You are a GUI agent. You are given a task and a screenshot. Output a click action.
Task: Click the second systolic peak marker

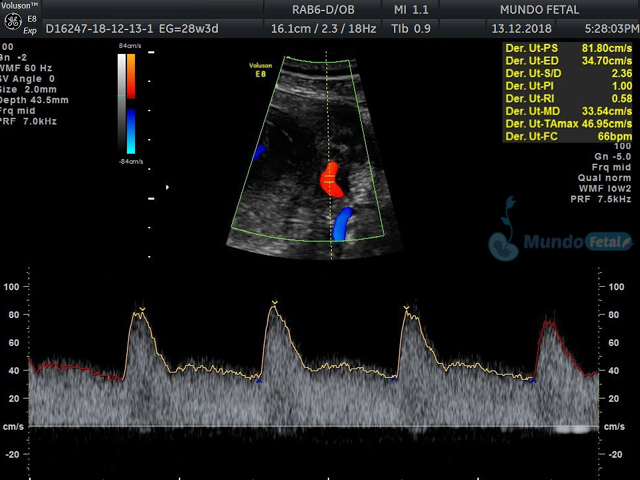[x=274, y=302]
